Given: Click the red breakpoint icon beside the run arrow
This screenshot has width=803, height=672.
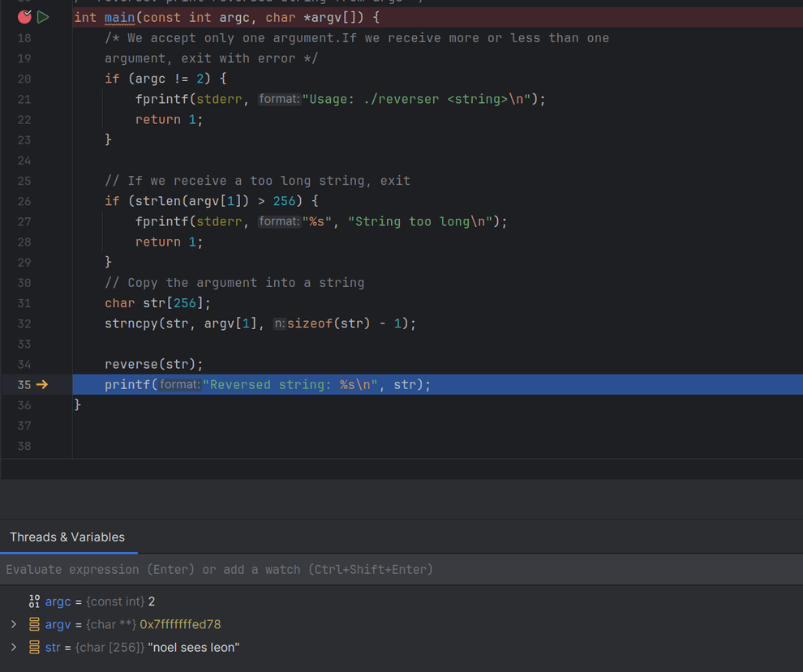Looking at the screenshot, I should [x=24, y=16].
